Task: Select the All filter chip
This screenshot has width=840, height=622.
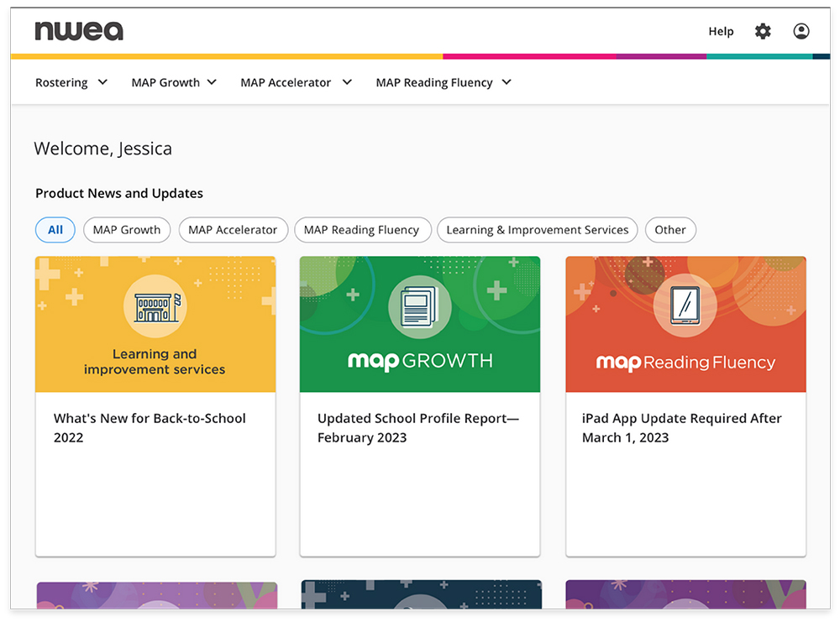Action: (x=55, y=230)
